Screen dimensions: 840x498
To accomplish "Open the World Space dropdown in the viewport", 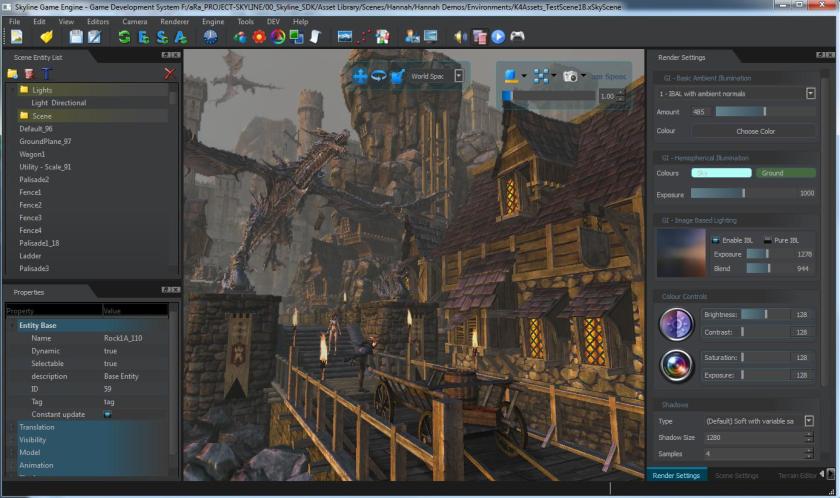I will [x=459, y=75].
